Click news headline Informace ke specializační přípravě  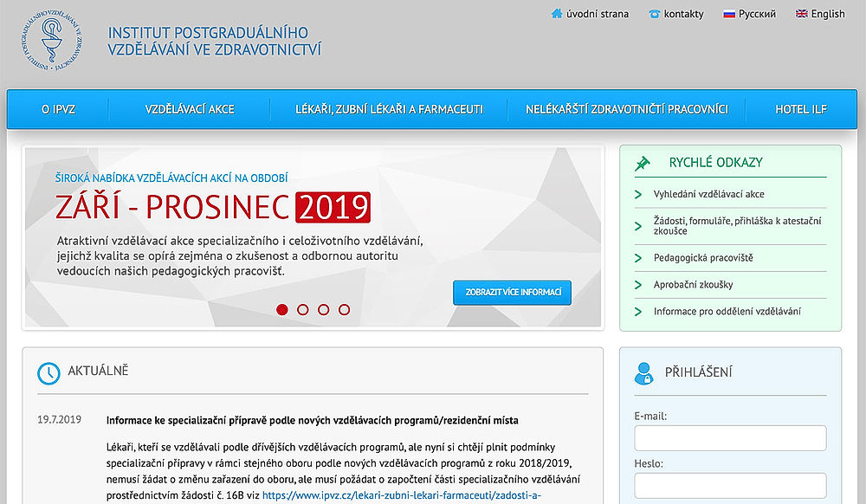[312, 421]
